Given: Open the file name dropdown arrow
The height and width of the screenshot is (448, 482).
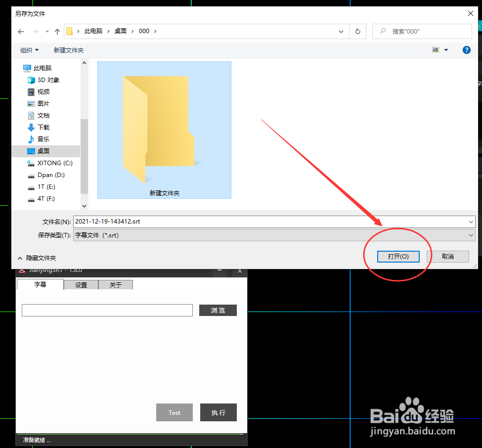Looking at the screenshot, I should [471, 222].
